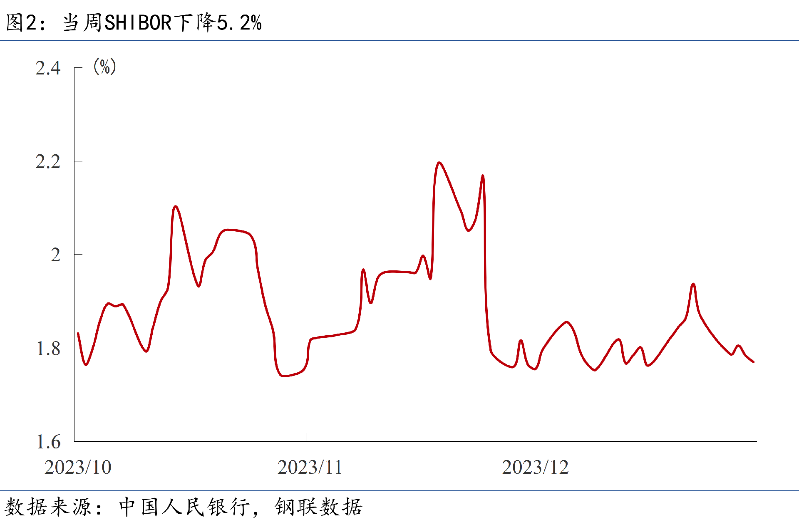Click the 2.2 y-axis label
The width and height of the screenshot is (799, 532).
click(48, 162)
